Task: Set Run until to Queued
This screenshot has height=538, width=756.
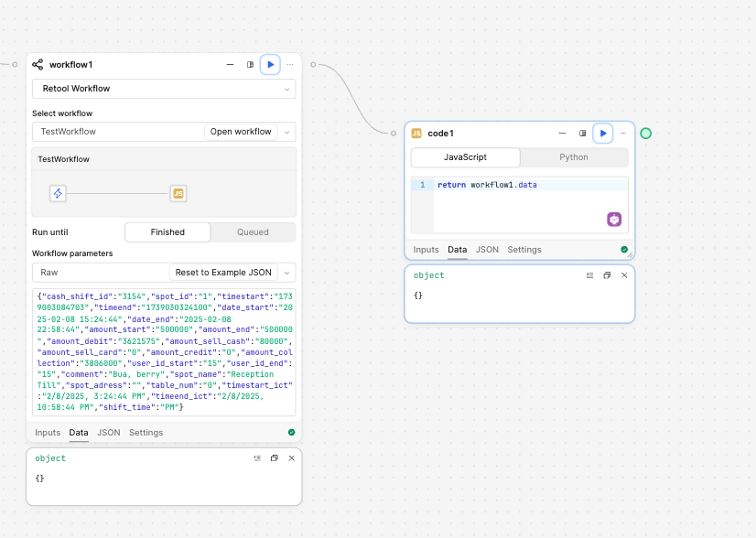Action: point(253,232)
